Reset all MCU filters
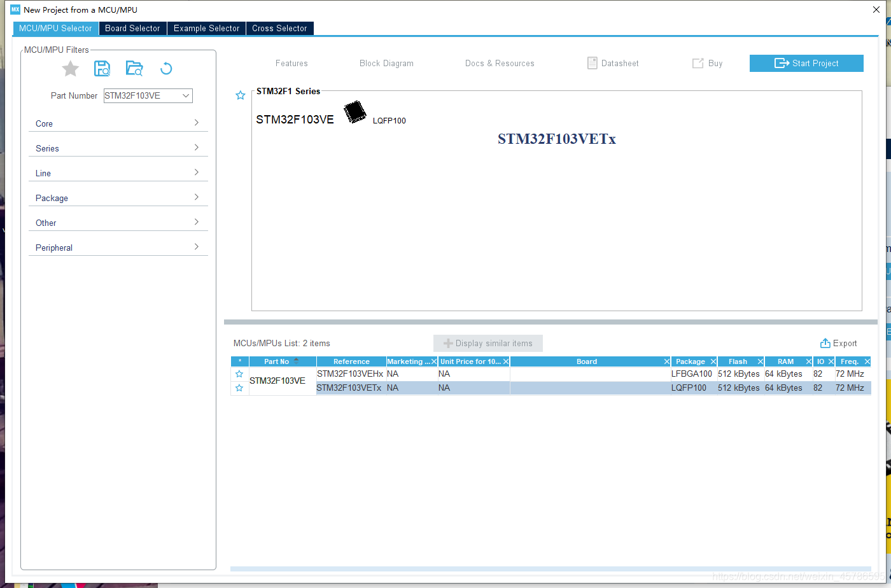This screenshot has width=891, height=588. pyautogui.click(x=166, y=69)
